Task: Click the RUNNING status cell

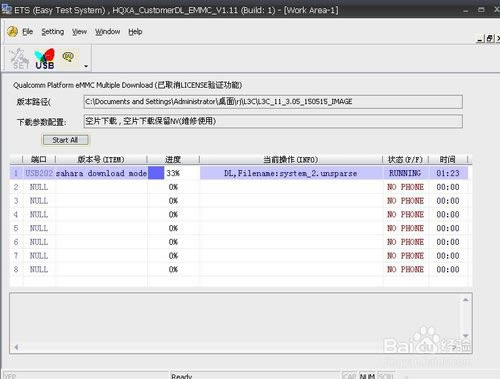Action: click(405, 173)
